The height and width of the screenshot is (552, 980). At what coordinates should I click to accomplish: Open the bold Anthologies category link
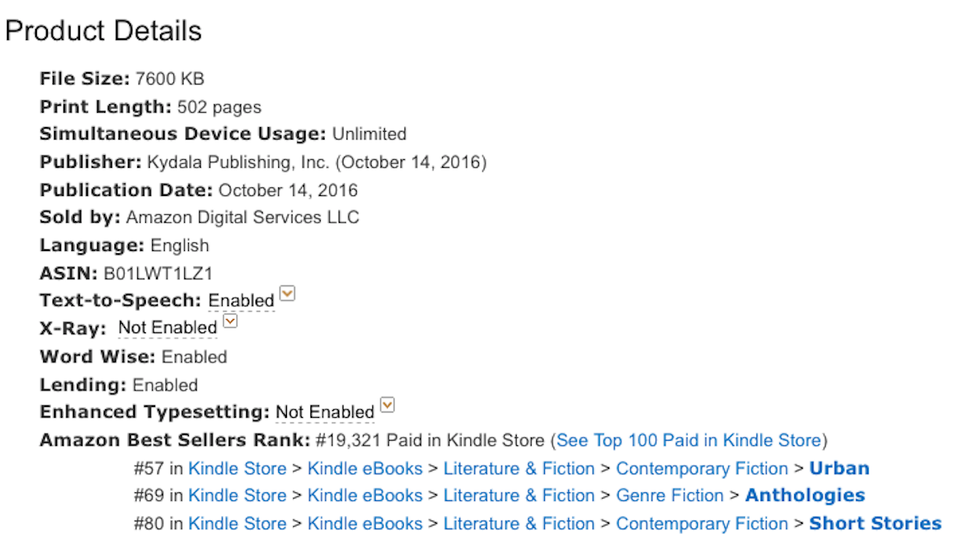(805, 496)
